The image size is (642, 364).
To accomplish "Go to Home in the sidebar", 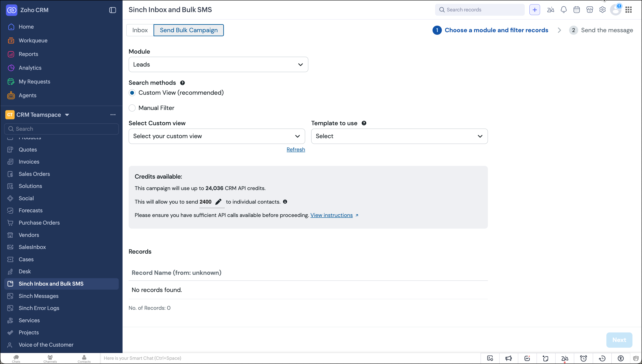I will [26, 27].
